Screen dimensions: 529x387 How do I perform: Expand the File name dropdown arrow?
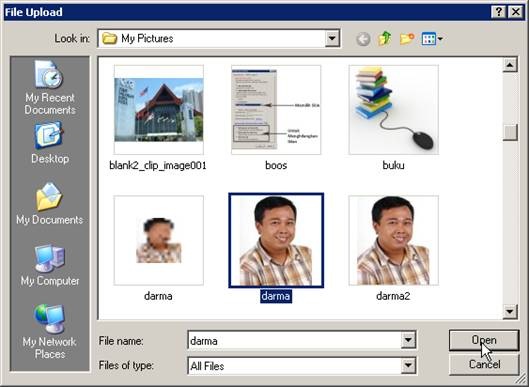pos(408,340)
